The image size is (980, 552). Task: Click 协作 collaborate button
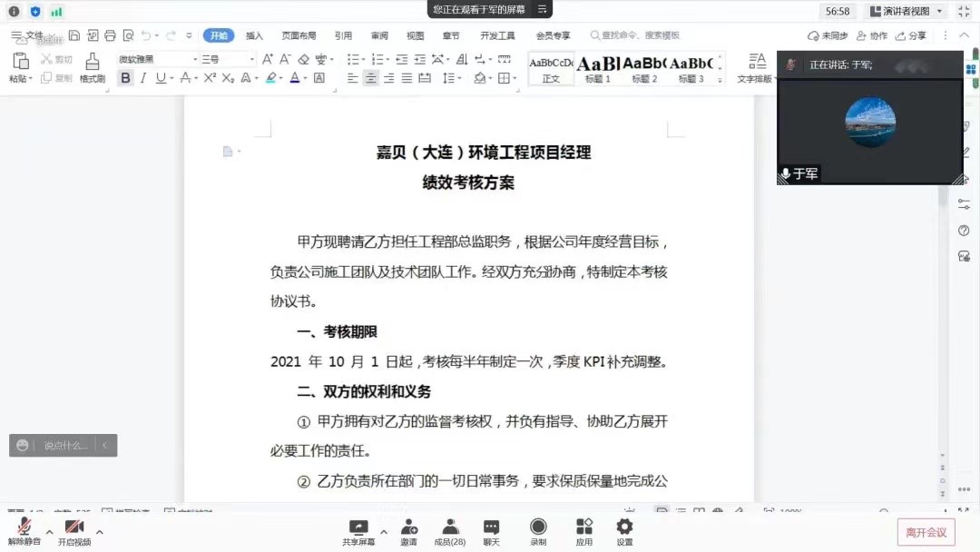click(872, 35)
